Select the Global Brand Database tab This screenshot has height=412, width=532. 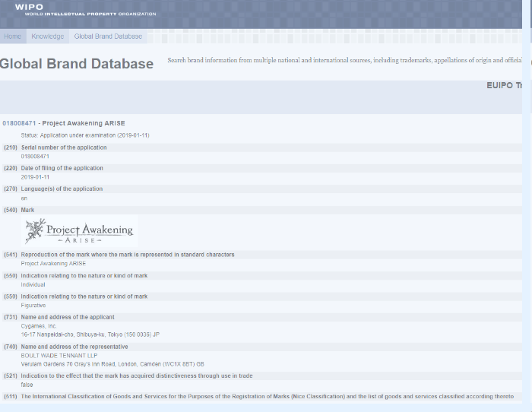108,36
